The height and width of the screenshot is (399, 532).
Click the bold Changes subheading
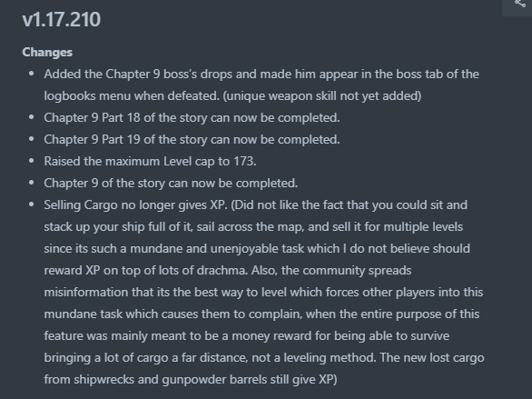pyautogui.click(x=47, y=53)
